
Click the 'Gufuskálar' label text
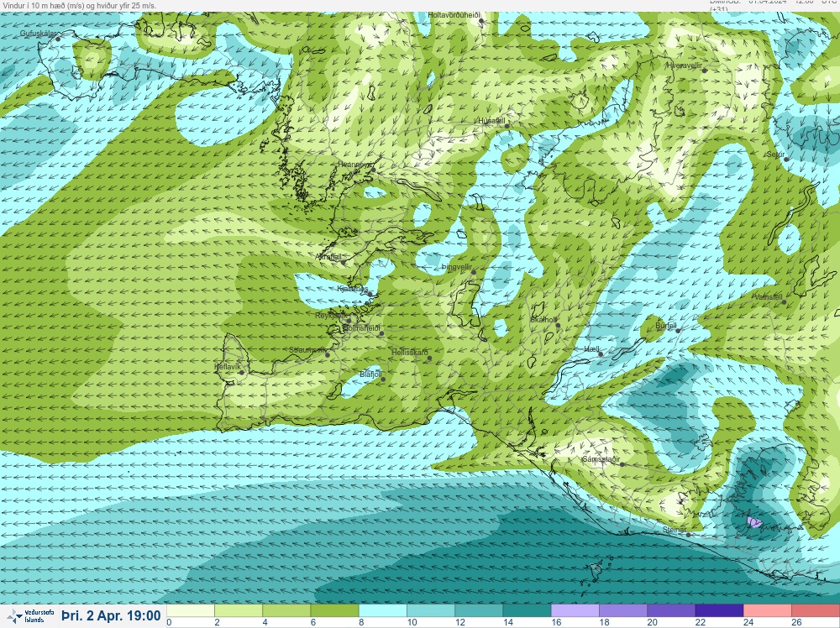point(38,34)
